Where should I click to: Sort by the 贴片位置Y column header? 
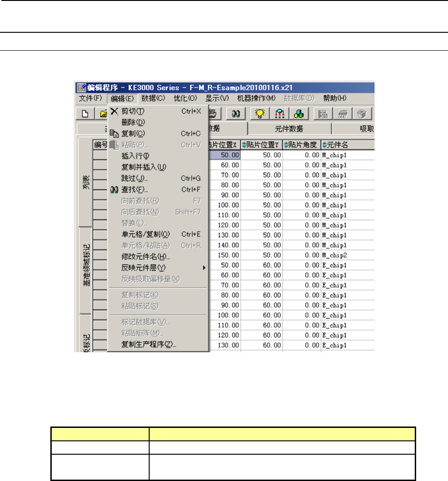click(x=261, y=145)
